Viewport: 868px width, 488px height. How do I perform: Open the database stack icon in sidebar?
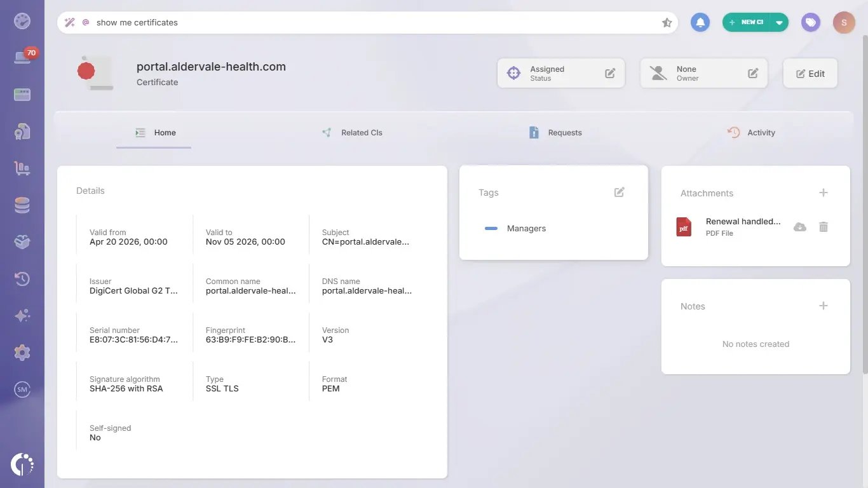[22, 205]
